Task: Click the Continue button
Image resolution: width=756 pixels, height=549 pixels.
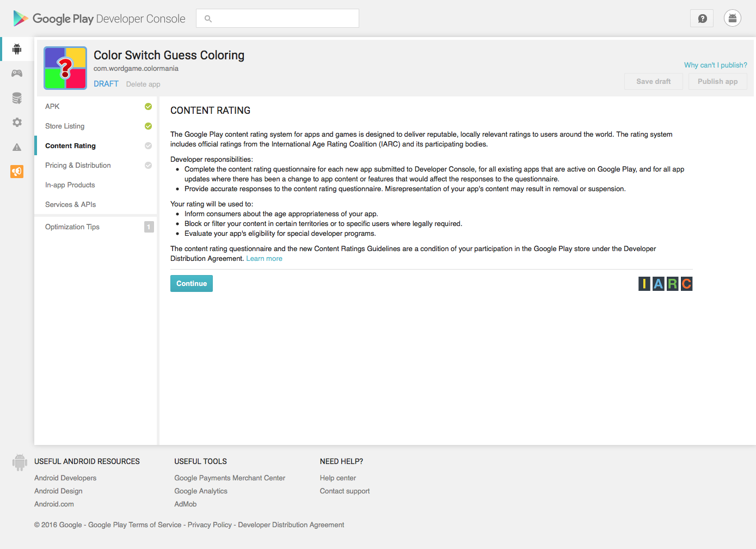Action: click(x=192, y=284)
